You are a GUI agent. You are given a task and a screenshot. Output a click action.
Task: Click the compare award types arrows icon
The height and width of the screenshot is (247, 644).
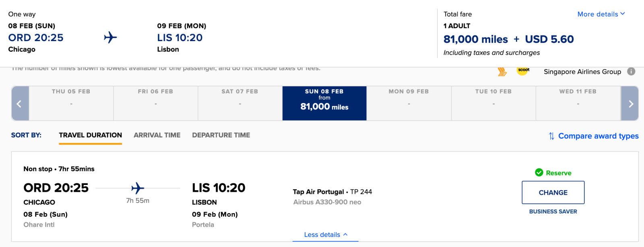[x=551, y=136]
